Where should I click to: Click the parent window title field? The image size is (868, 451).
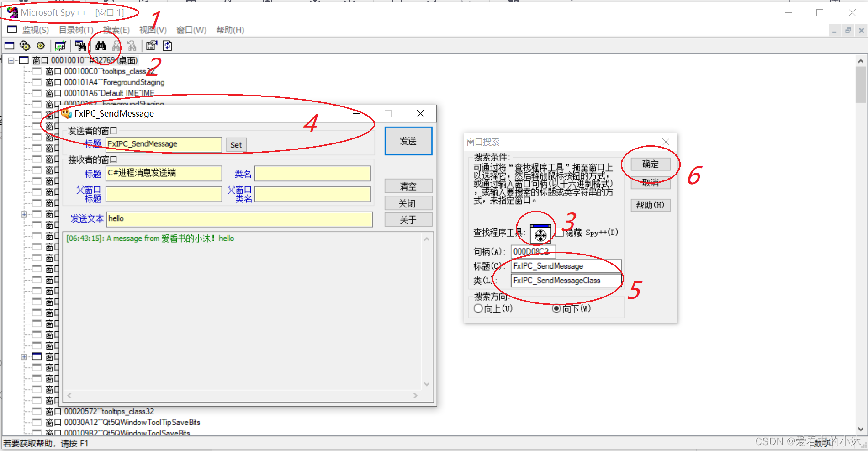pyautogui.click(x=164, y=194)
